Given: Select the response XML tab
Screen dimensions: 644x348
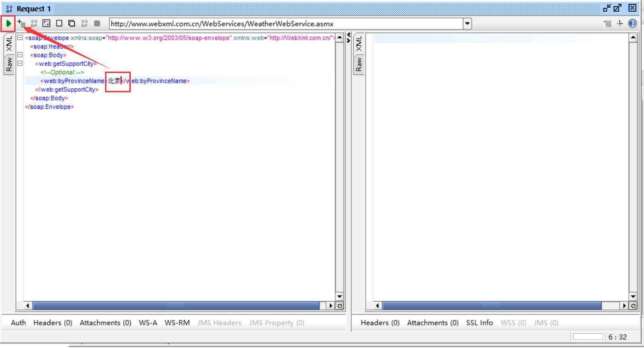Looking at the screenshot, I should (x=359, y=45).
